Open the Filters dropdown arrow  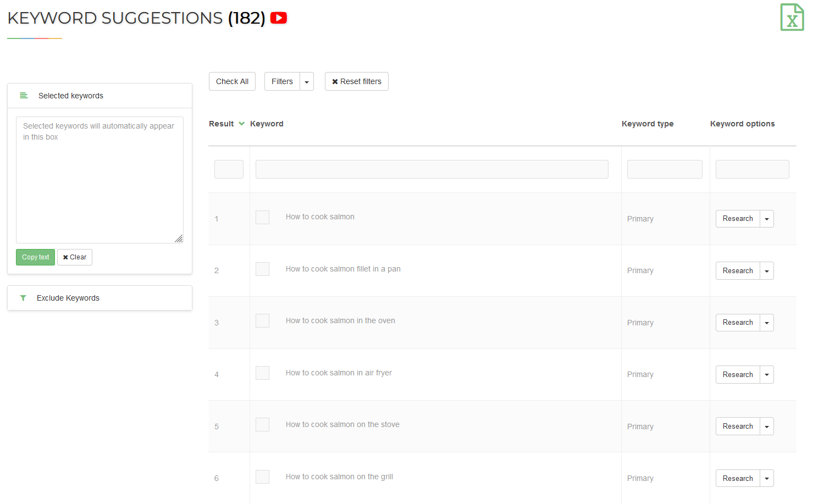pos(307,81)
